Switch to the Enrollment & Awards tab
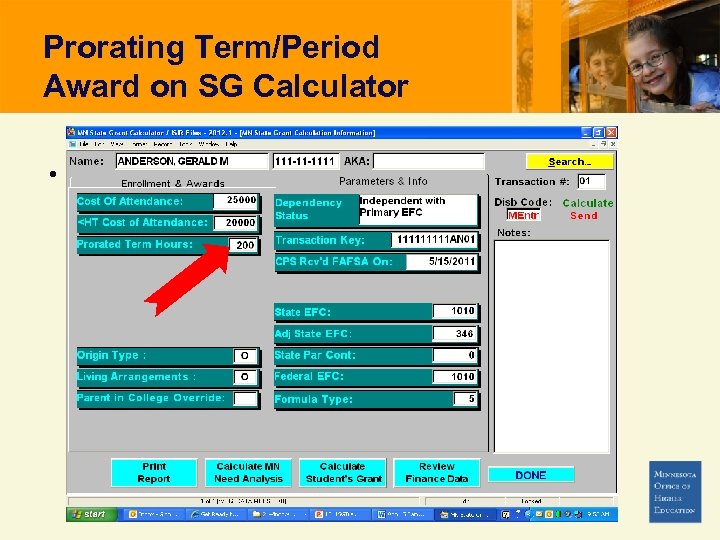The height and width of the screenshot is (540, 720). coord(173,183)
